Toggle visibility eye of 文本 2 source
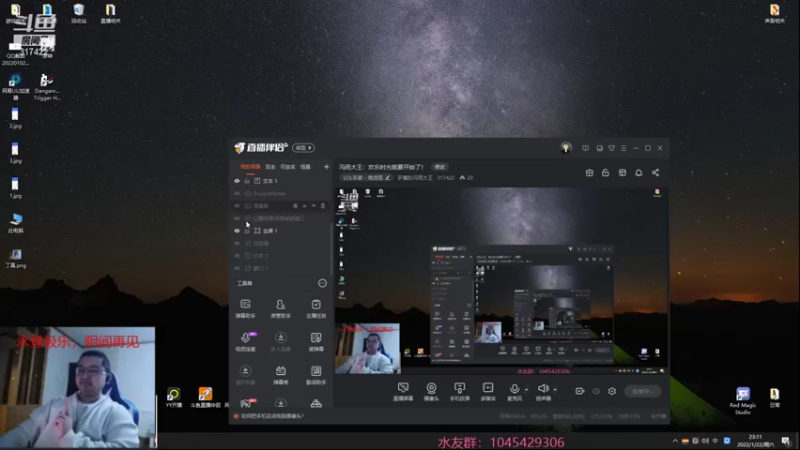The height and width of the screenshot is (450, 800). point(237,256)
